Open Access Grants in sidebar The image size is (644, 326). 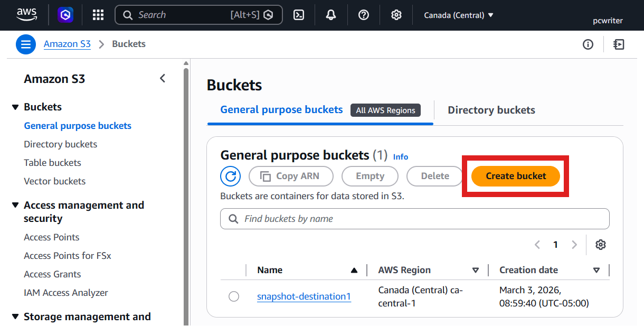tap(52, 274)
